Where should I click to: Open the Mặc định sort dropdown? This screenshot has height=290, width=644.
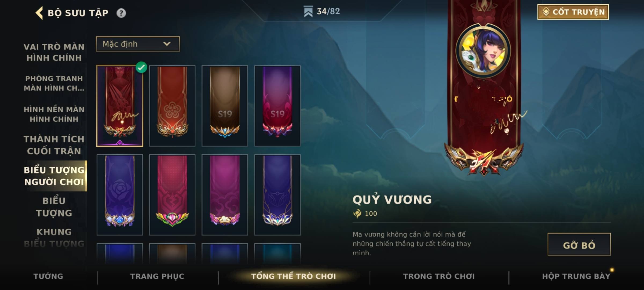(138, 44)
